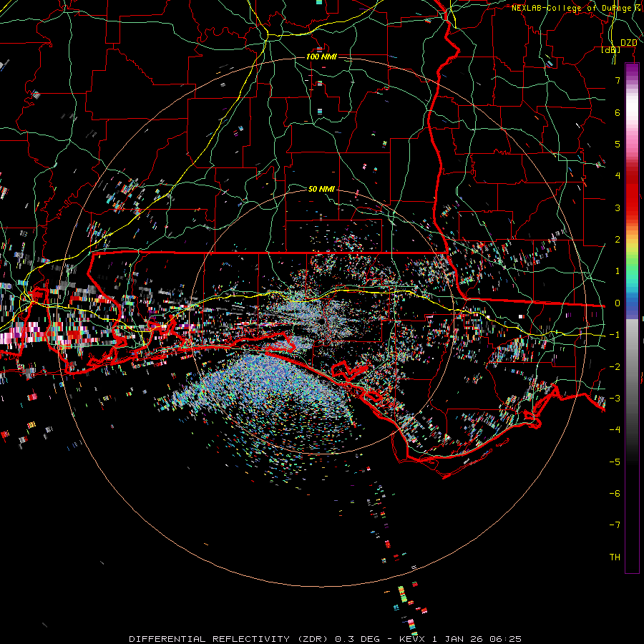Click the 4 value on color scale
644x644 pixels.
[618, 176]
